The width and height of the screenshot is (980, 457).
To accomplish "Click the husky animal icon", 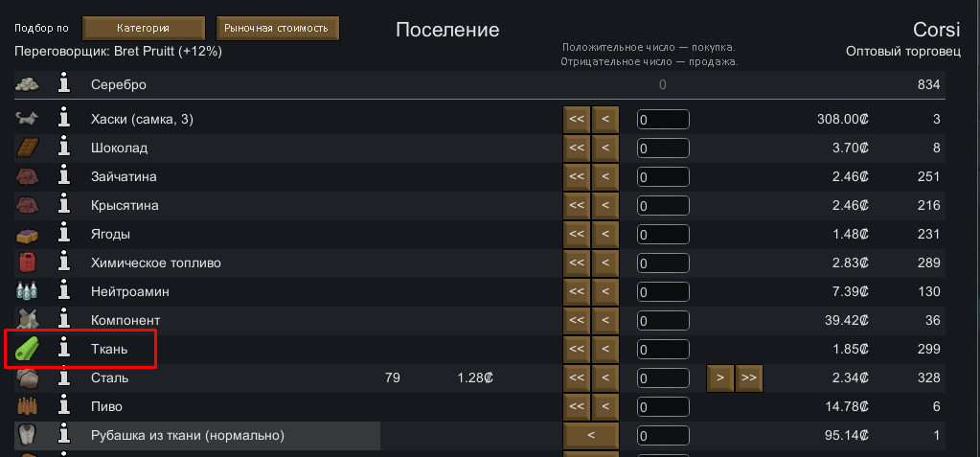I will coord(27,120).
